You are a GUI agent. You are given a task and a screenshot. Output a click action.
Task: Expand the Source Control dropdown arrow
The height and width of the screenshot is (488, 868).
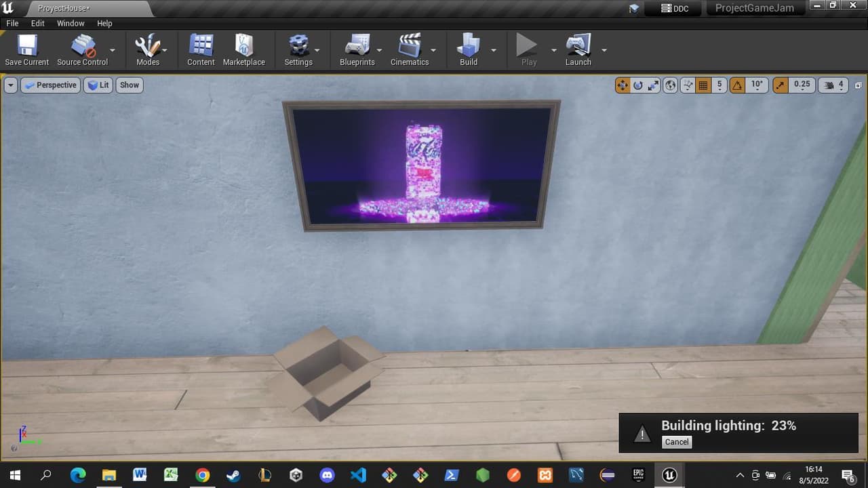point(113,50)
